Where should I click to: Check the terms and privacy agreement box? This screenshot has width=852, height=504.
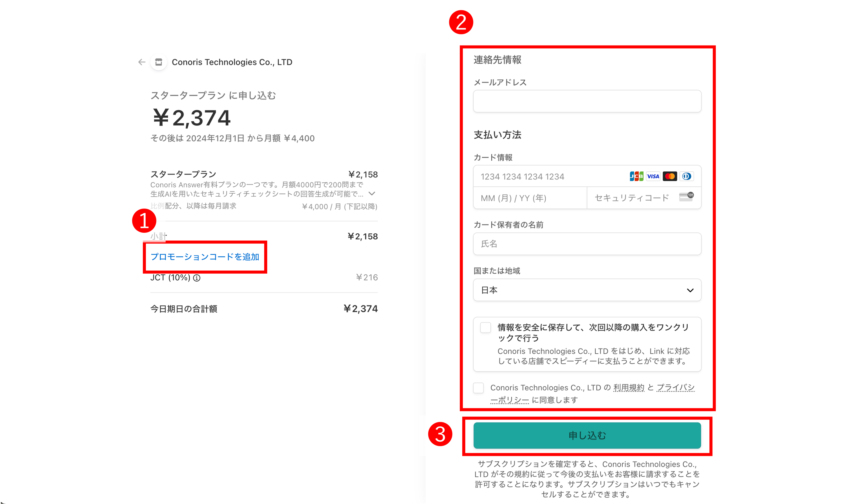(x=478, y=388)
